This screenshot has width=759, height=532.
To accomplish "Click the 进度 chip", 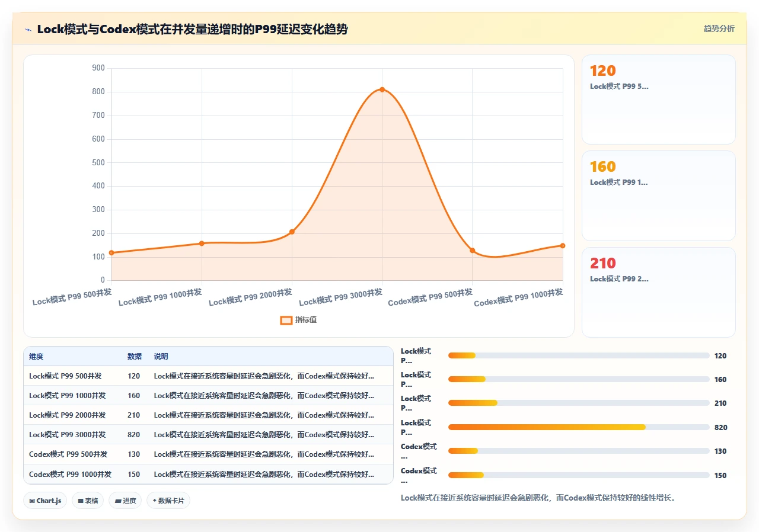I will click(x=125, y=501).
